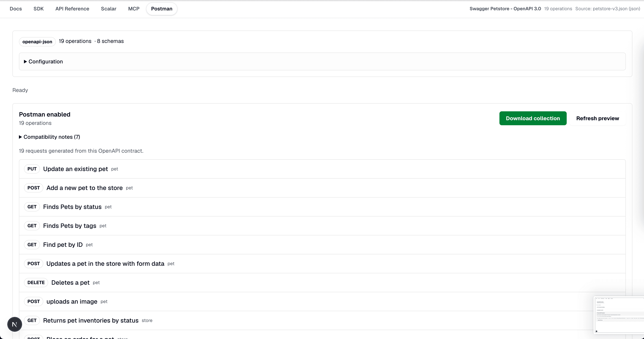Click the Download collection button
Image resolution: width=644 pixels, height=339 pixels.
[533, 118]
